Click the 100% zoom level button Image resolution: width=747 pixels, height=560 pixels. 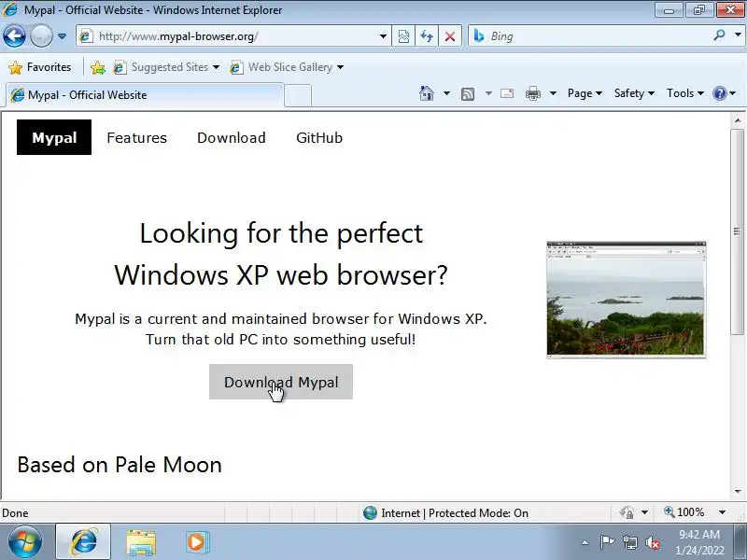click(x=684, y=512)
